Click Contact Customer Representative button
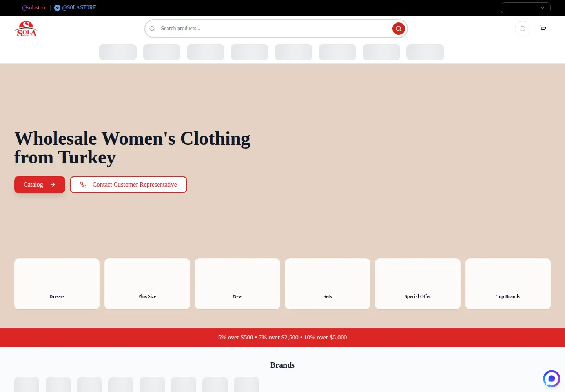 click(128, 185)
